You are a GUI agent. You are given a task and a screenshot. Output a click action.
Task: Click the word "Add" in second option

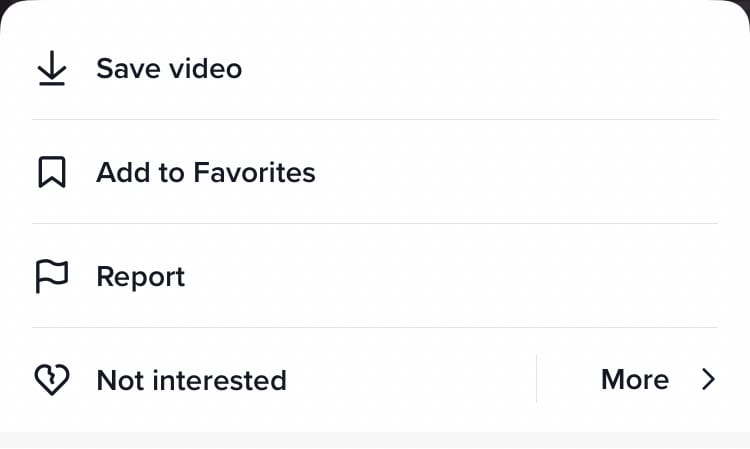[x=120, y=173]
